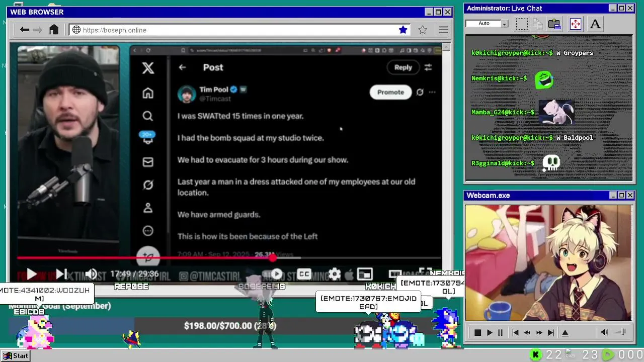Fast forward in Webcam.exe player
The width and height of the screenshot is (644, 362).
click(539, 332)
